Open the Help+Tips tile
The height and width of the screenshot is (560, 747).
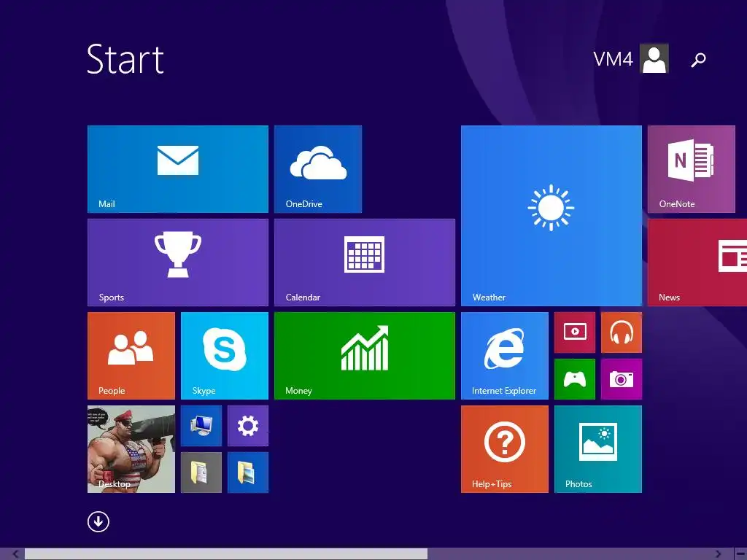tap(505, 449)
